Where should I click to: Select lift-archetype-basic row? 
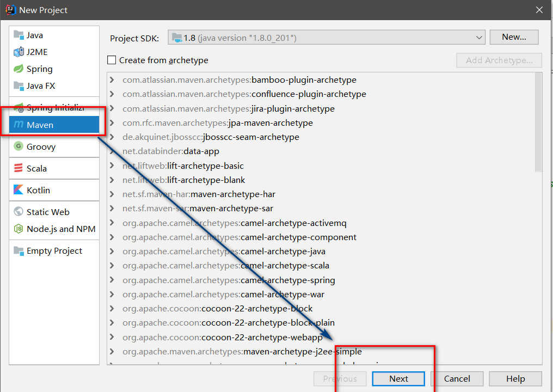[321, 166]
